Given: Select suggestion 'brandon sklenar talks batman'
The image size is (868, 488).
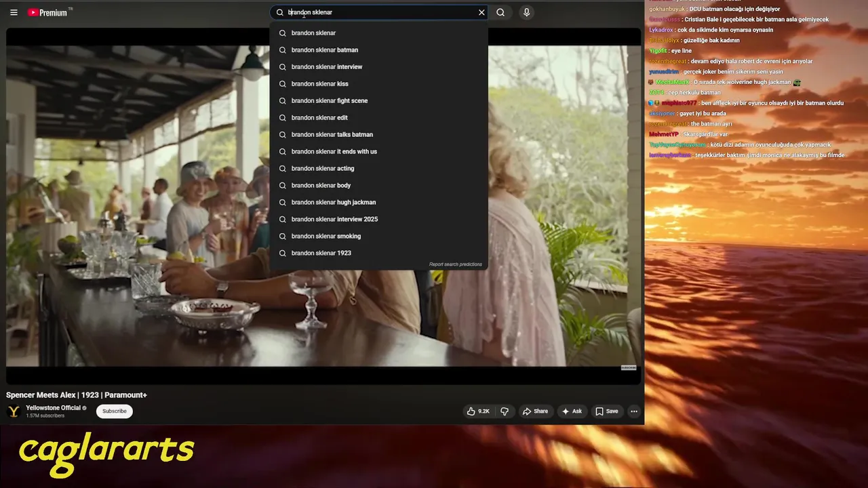Looking at the screenshot, I should click(x=378, y=134).
